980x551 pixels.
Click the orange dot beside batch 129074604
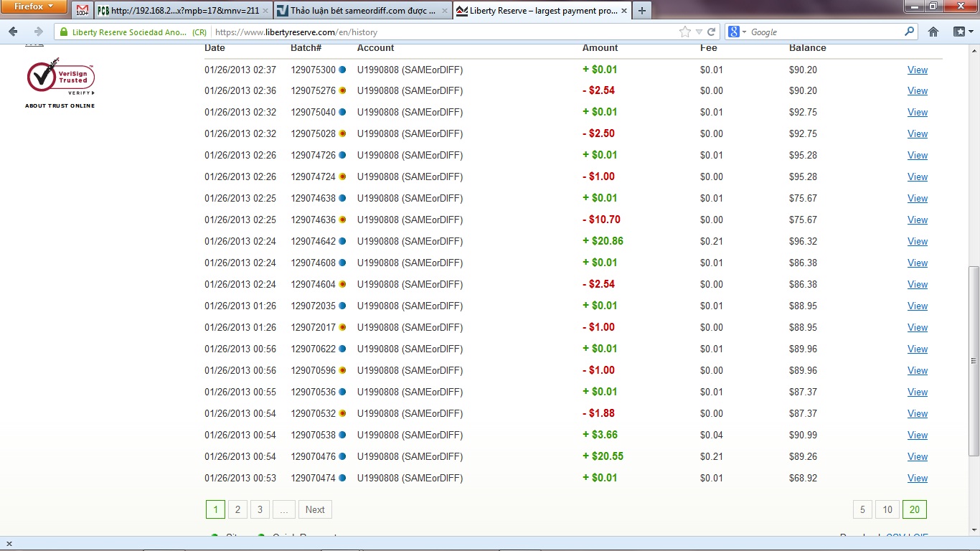342,284
